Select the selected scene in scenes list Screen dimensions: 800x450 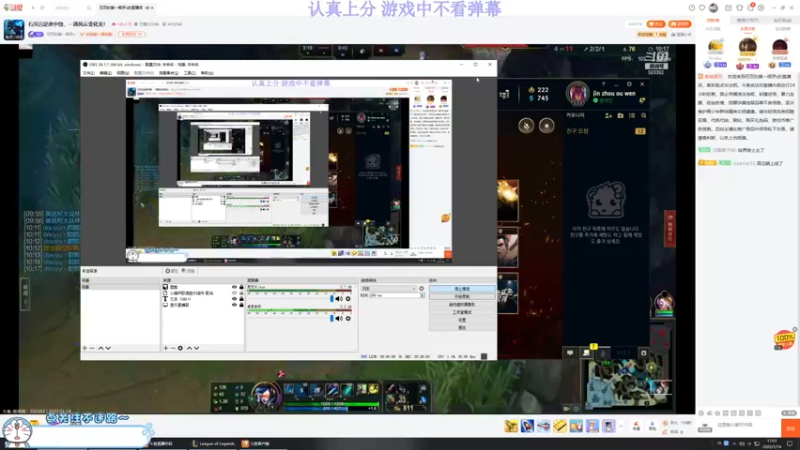tap(120, 287)
